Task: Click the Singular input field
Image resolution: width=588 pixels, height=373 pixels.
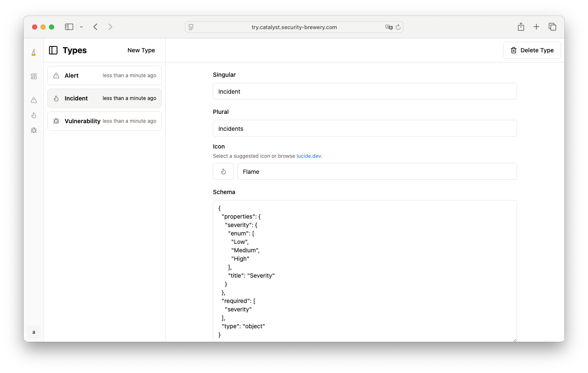Action: [365, 91]
